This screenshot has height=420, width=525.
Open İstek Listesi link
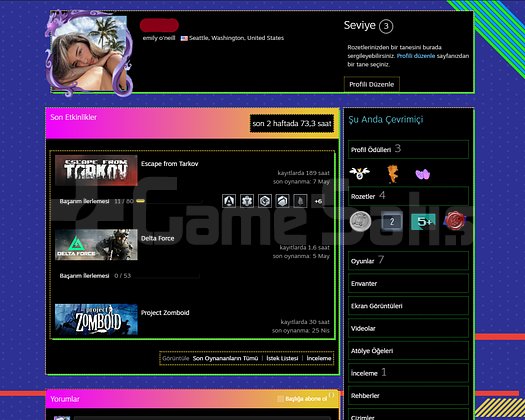click(x=282, y=358)
